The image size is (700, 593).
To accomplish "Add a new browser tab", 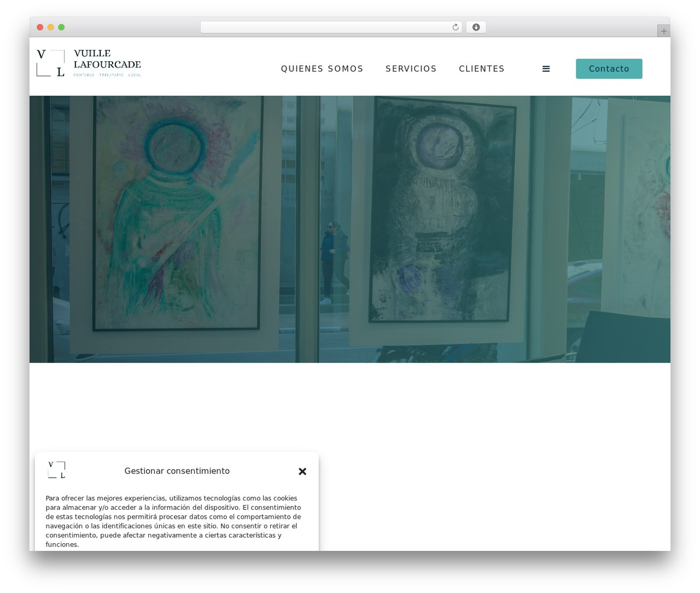I will coord(663,31).
